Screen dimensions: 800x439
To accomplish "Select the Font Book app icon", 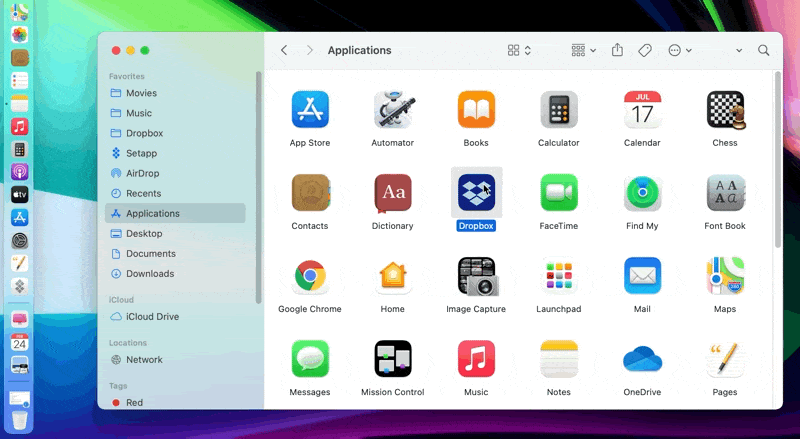I will point(726,192).
